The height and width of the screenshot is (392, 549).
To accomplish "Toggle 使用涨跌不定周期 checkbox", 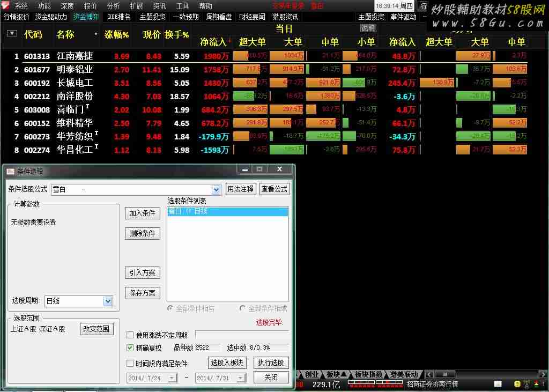I will click(x=130, y=335).
